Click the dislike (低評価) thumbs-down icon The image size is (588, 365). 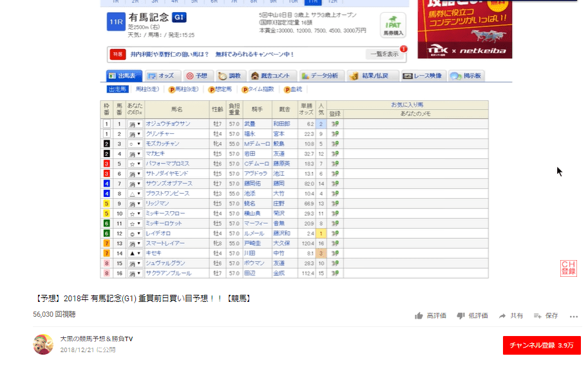[x=460, y=316]
